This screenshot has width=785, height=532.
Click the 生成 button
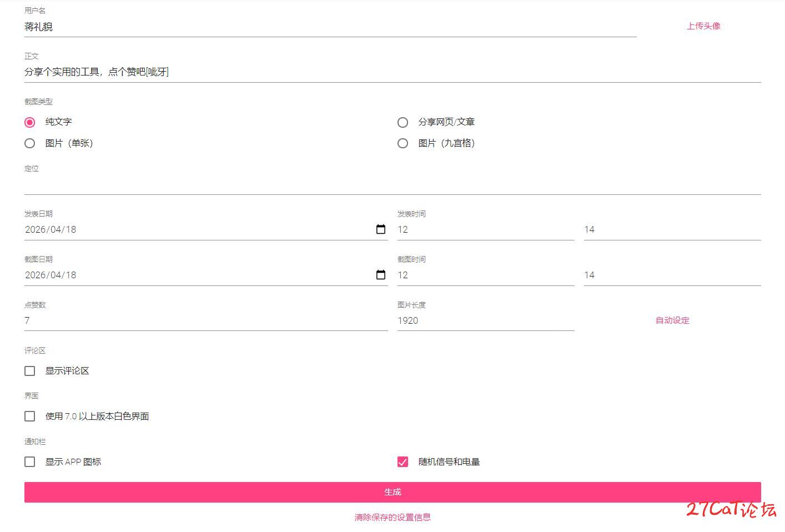(392, 492)
